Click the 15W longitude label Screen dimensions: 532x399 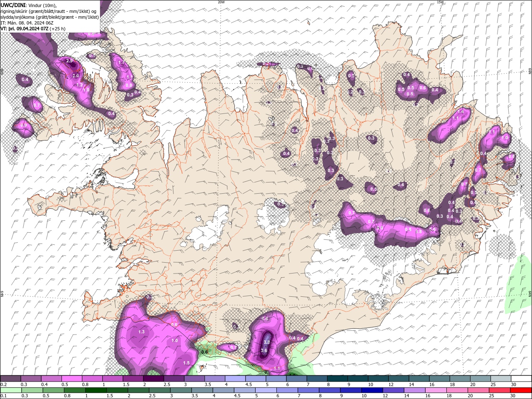pos(440,2)
